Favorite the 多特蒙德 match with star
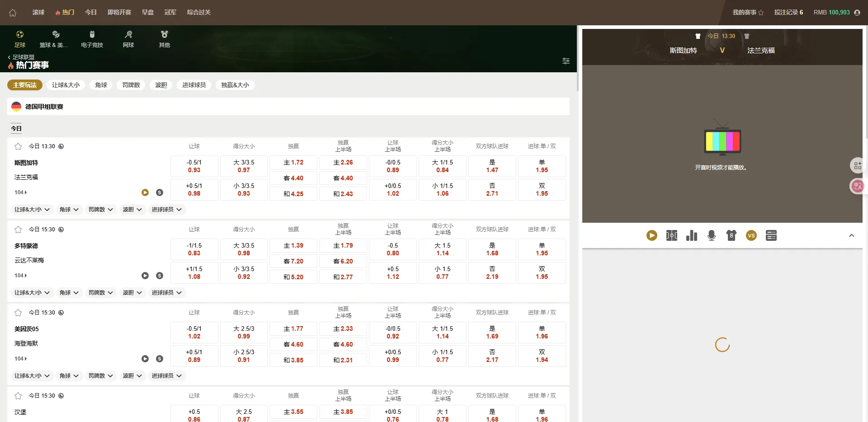The height and width of the screenshot is (422, 868). click(18, 230)
